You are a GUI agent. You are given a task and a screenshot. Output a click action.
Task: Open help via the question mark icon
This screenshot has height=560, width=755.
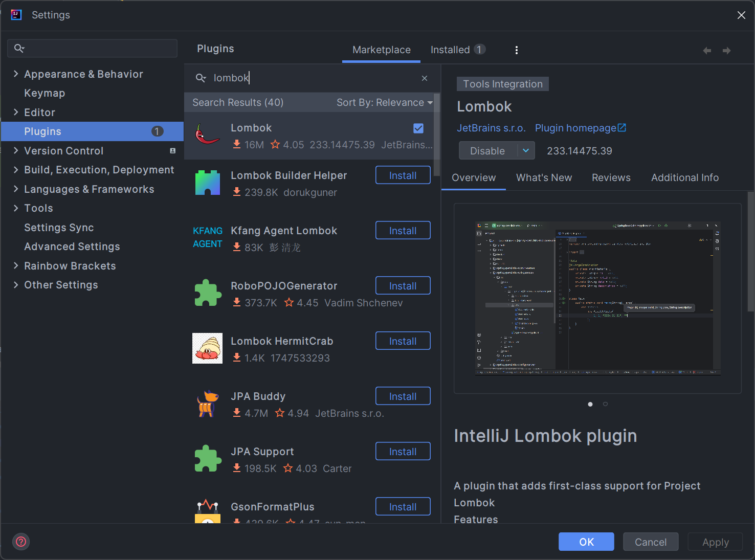[x=21, y=542]
